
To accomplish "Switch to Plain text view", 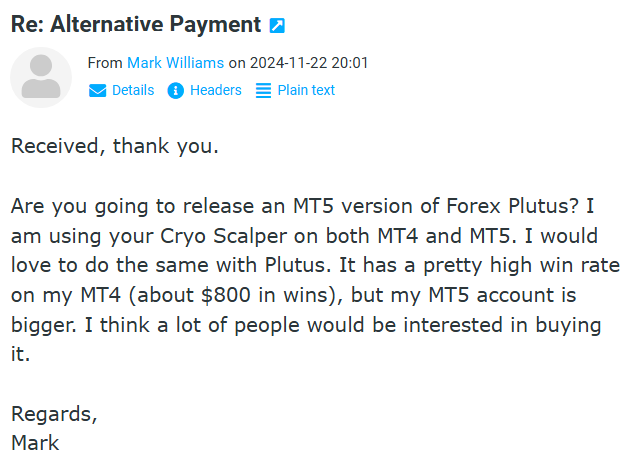I will (x=306, y=91).
